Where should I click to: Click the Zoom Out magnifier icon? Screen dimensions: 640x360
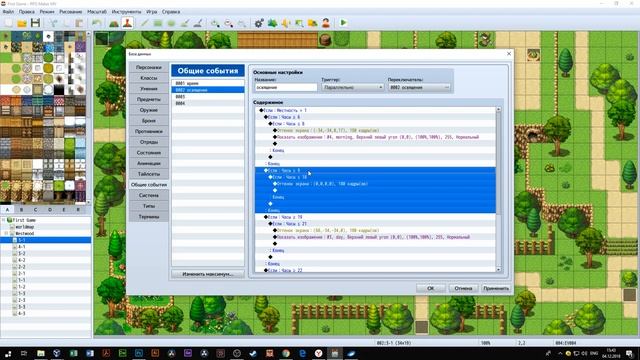(x=229, y=23)
